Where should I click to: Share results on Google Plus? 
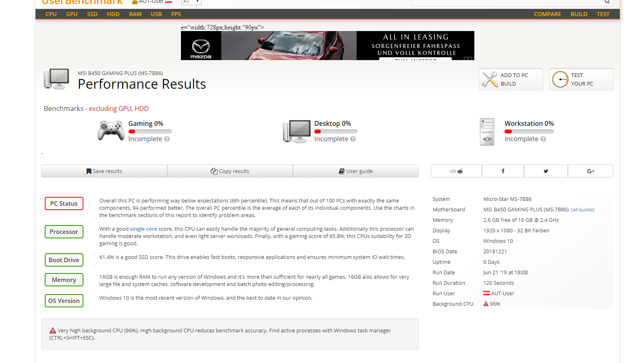pos(590,171)
